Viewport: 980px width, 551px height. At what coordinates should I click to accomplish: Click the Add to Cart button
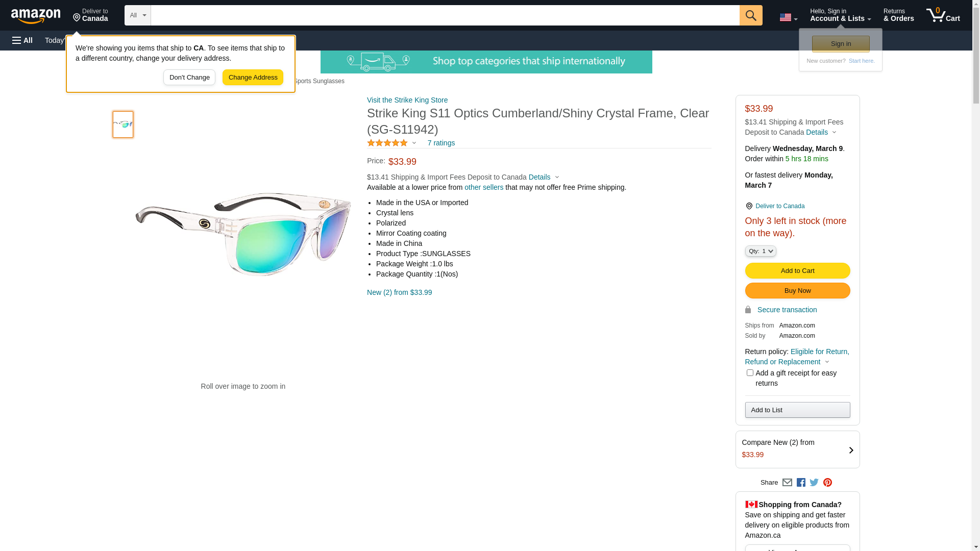797,271
